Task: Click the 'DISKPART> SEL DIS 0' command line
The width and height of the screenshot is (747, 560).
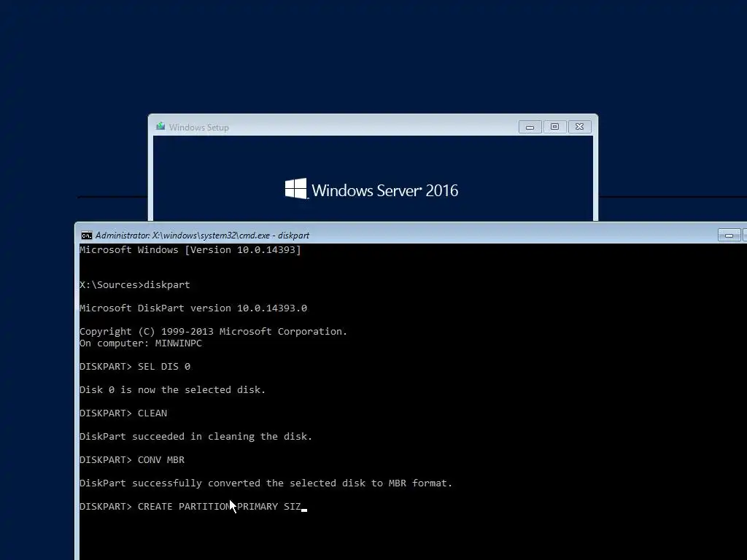Action: point(135,367)
